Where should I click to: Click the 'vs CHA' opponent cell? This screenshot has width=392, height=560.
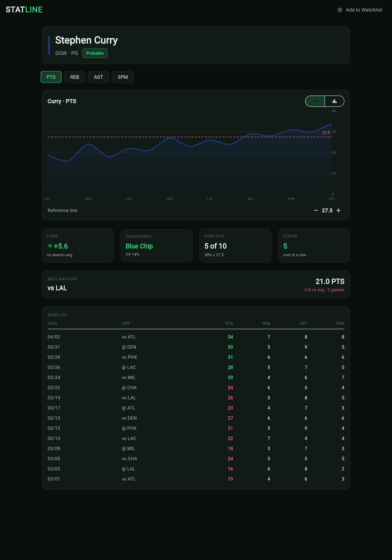[x=129, y=459]
